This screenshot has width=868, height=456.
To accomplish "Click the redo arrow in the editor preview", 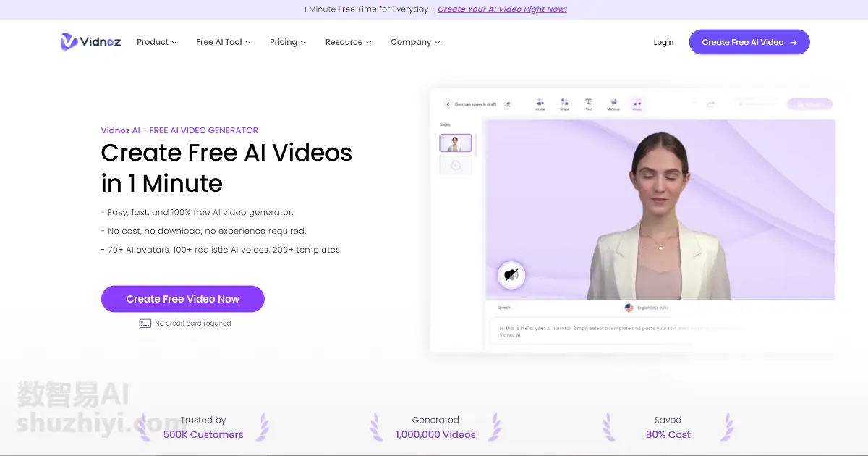I will (711, 104).
